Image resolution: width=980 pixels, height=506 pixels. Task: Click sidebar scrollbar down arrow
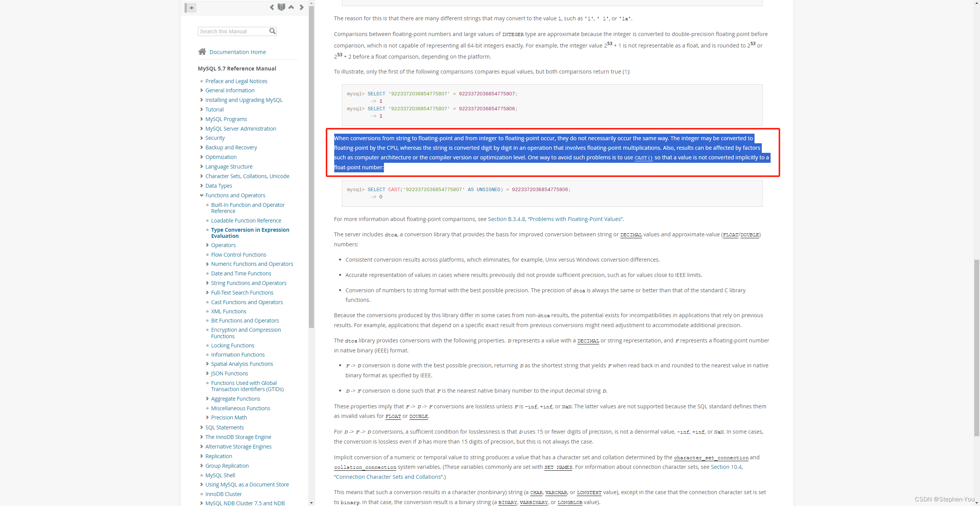311,503
